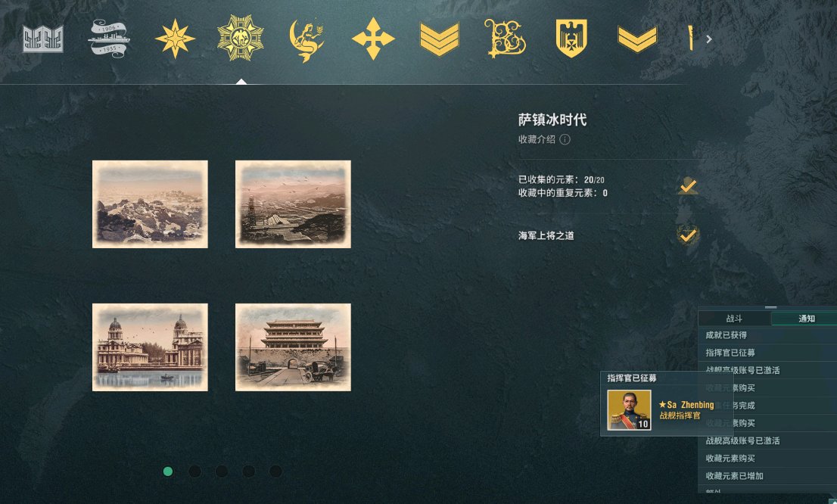Open the eight-pointed gold star collection
The image size is (837, 504).
click(175, 39)
